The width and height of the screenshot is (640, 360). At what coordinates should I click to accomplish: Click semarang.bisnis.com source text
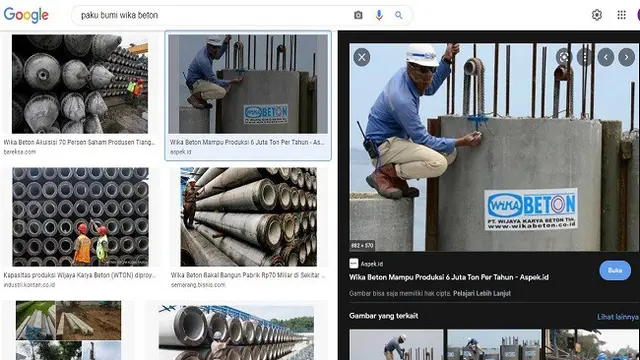point(198,285)
